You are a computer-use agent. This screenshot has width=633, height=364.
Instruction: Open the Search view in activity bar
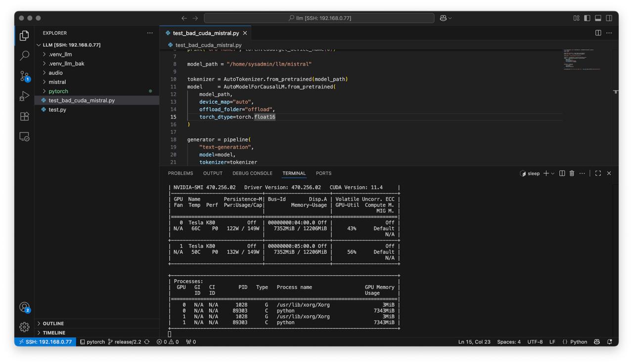24,55
